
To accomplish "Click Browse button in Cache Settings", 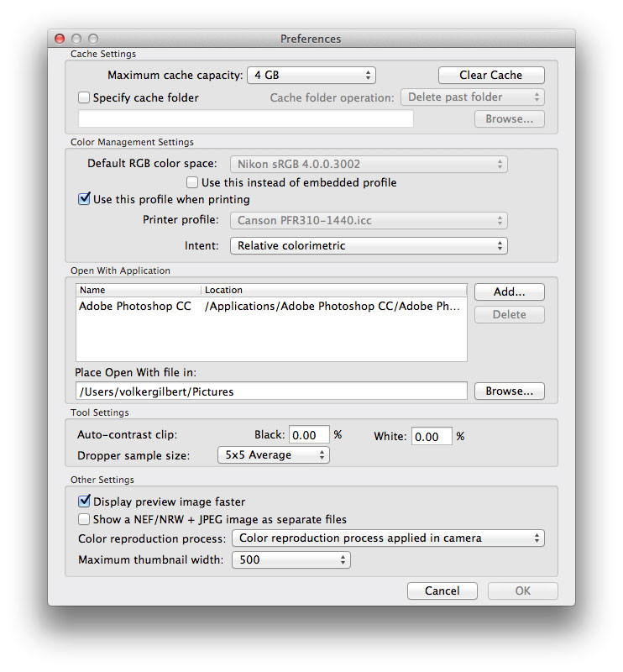I will 510,119.
